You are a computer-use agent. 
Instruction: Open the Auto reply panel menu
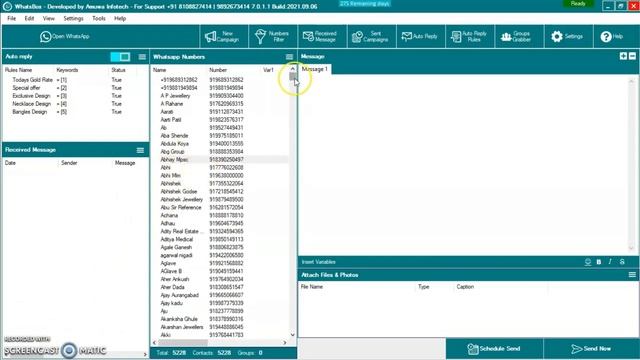coord(142,57)
